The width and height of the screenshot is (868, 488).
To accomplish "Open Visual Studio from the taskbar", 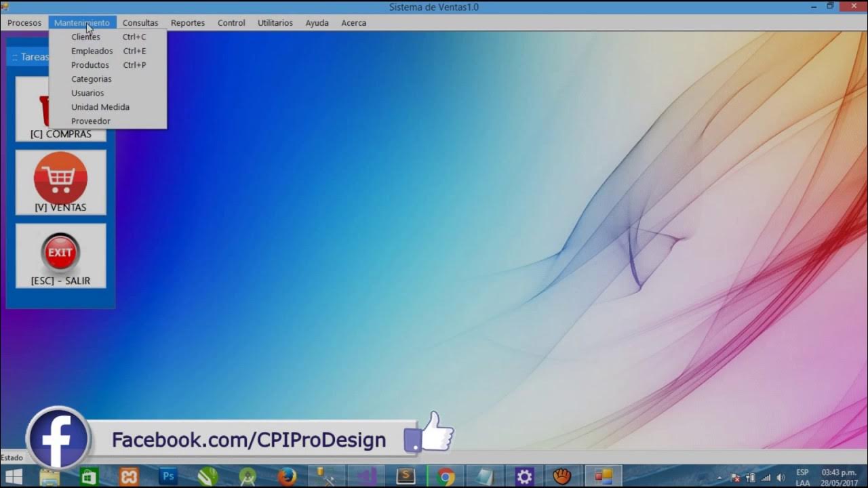I will (366, 477).
